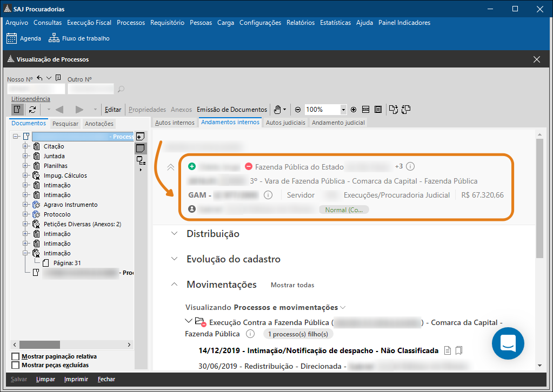Screen dimensions: 553x392
Task: Open the chat support bubble
Action: 508,343
